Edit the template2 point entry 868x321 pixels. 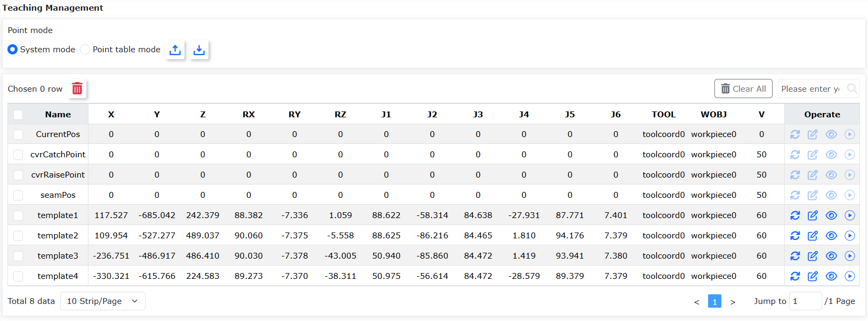click(x=813, y=236)
